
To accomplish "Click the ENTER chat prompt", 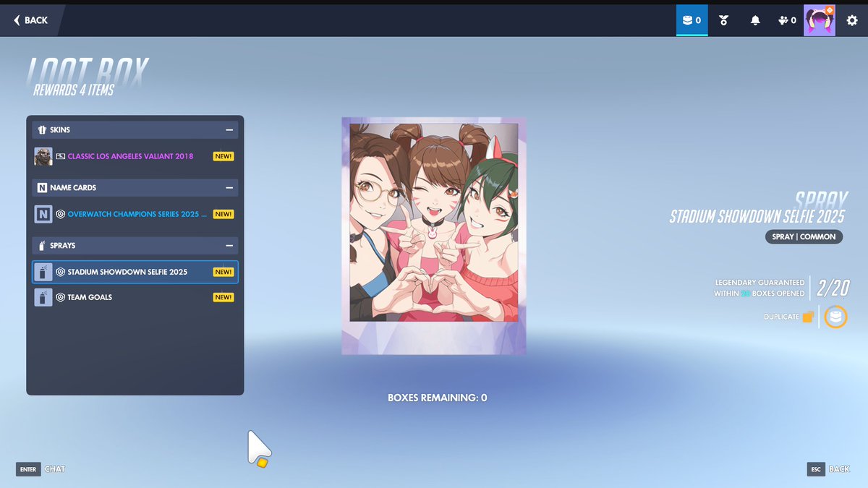I will (x=41, y=469).
